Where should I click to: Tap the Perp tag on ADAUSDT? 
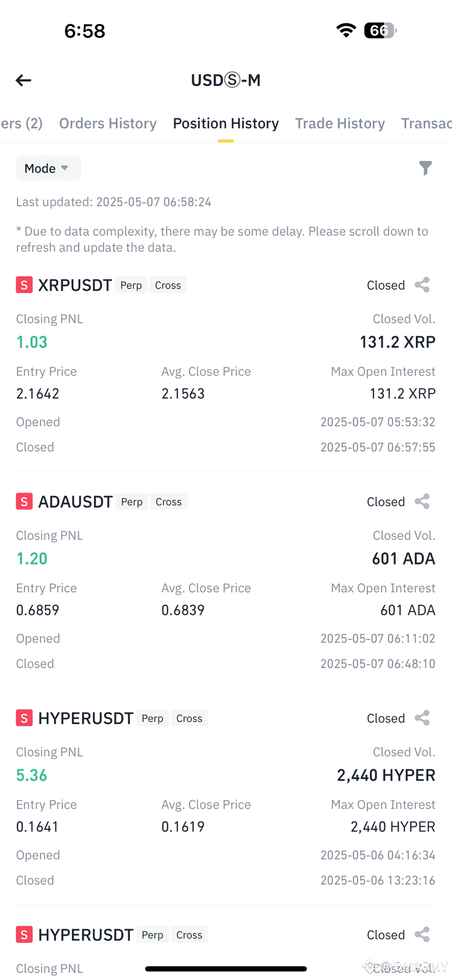(x=132, y=502)
